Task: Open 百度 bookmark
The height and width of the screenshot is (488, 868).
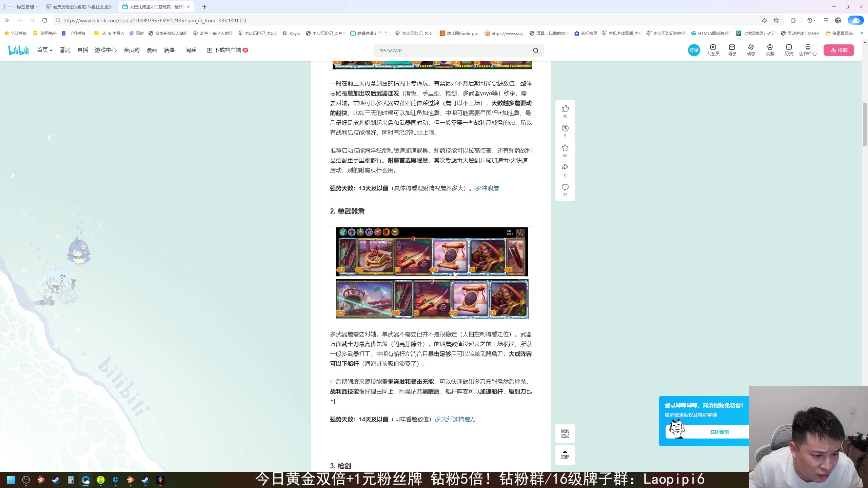Action: [x=137, y=33]
